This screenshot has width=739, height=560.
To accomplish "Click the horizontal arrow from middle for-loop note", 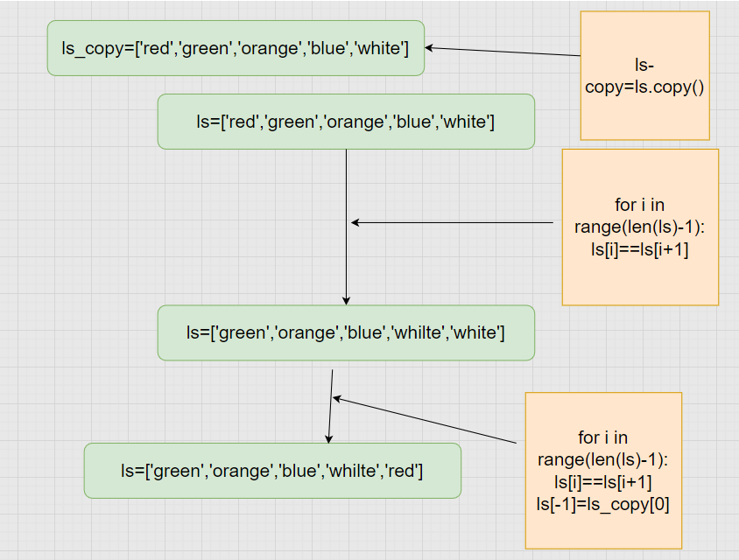I will (453, 222).
